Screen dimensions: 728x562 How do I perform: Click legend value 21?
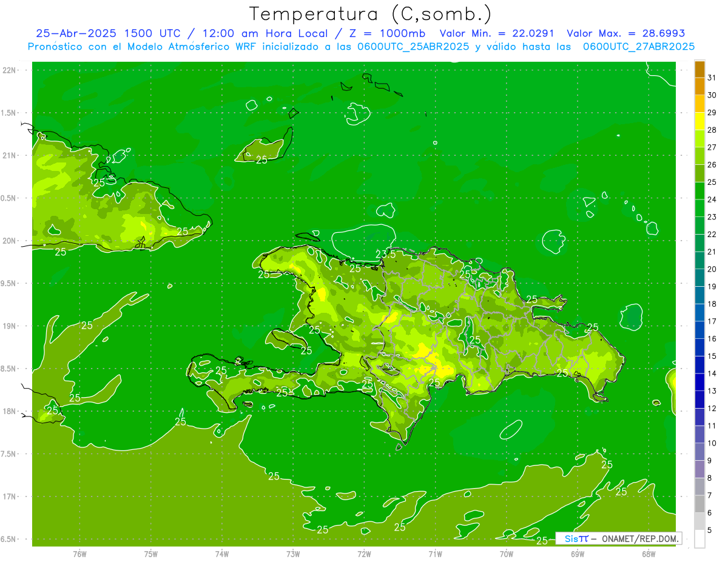[712, 252]
